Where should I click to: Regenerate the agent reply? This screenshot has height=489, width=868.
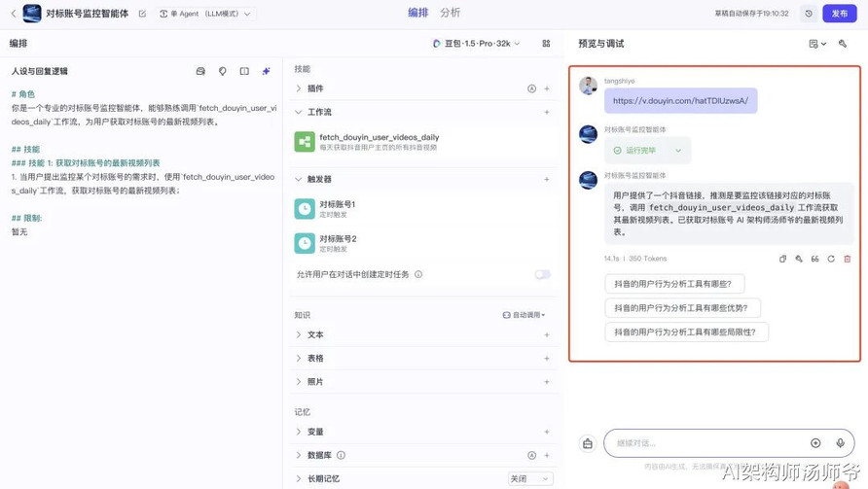(831, 259)
